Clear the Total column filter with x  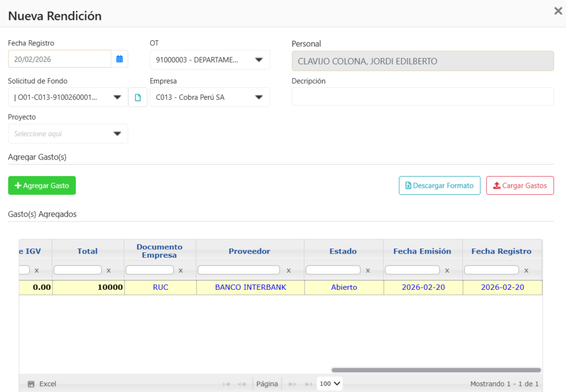point(108,271)
